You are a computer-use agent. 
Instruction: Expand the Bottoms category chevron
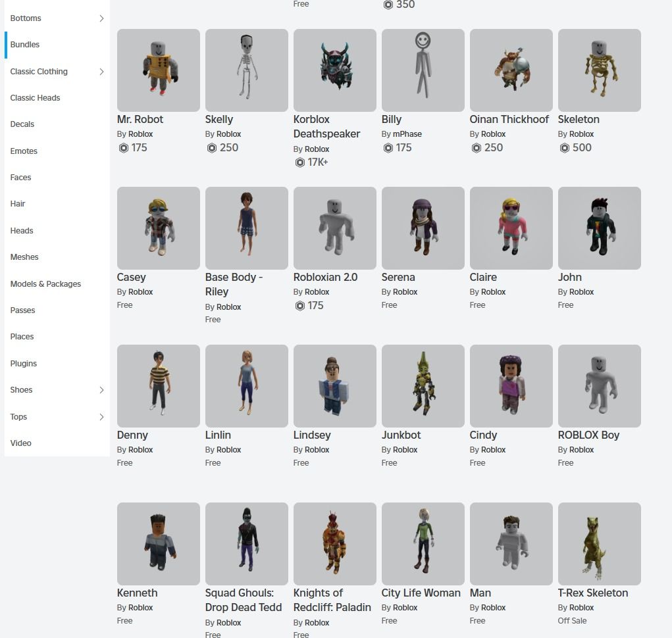[x=102, y=18]
